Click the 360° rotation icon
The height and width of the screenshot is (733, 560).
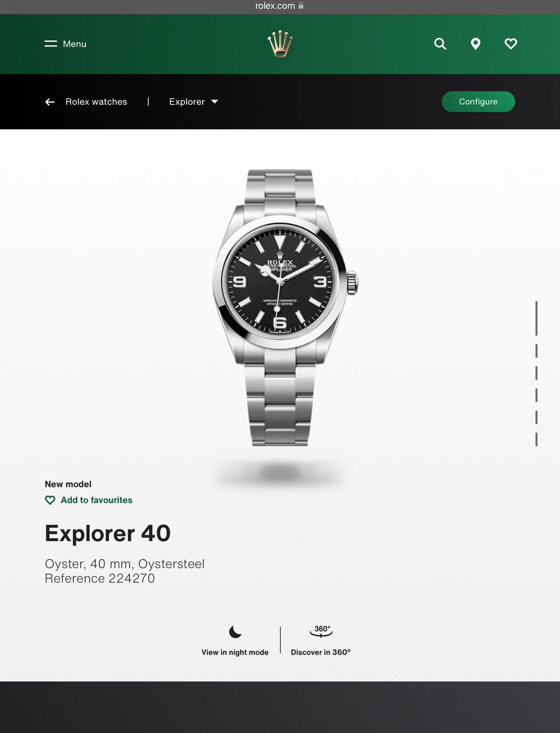click(x=321, y=631)
